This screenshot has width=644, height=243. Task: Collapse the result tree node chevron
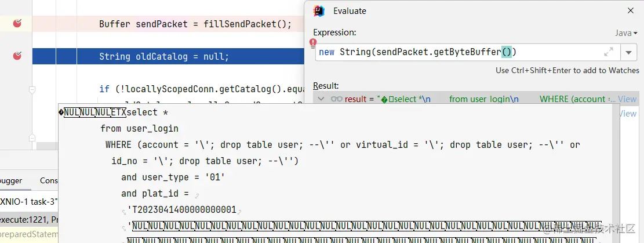pyautogui.click(x=321, y=99)
